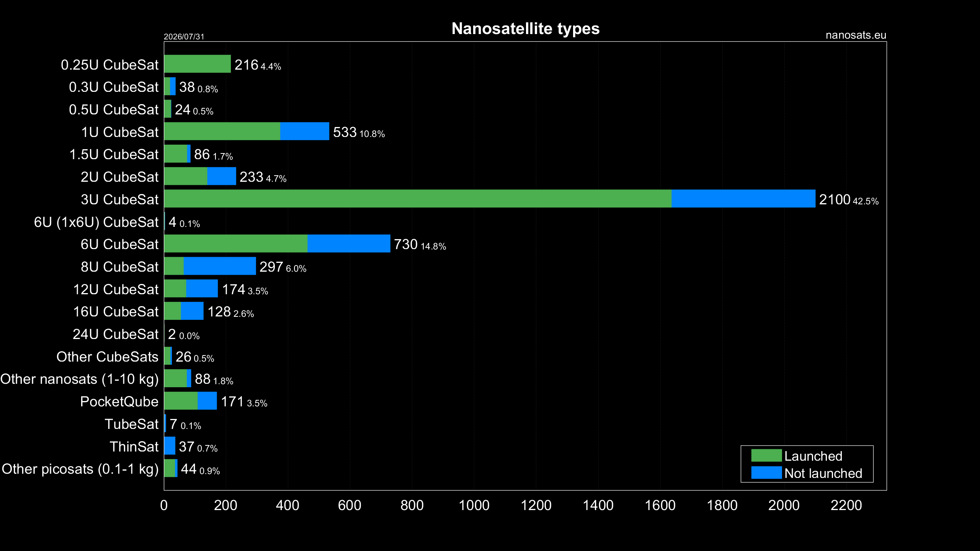Viewport: 980px width, 551px height.
Task: Click the blue Not launched legend swatch
Action: (766, 473)
